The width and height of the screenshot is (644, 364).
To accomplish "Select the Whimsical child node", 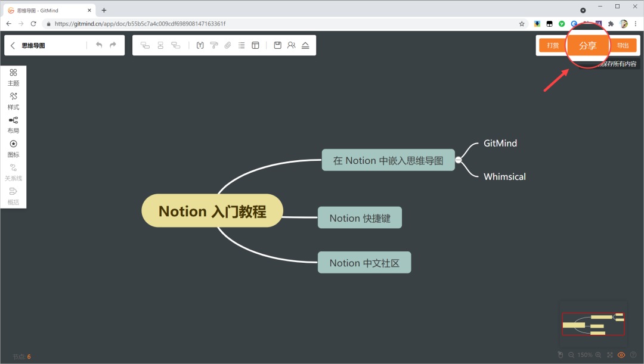I will pos(504,176).
